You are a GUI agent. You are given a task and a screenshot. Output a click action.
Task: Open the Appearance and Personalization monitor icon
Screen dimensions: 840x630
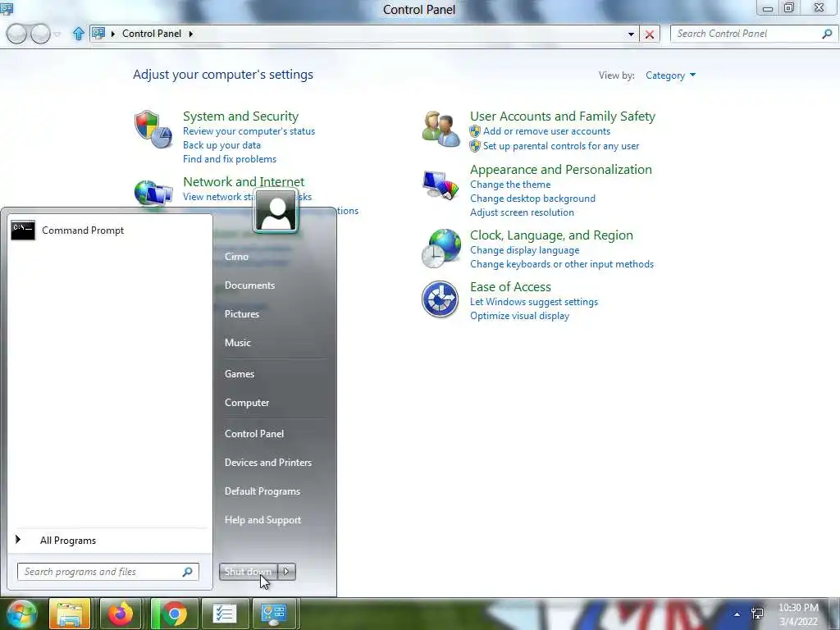(441, 185)
